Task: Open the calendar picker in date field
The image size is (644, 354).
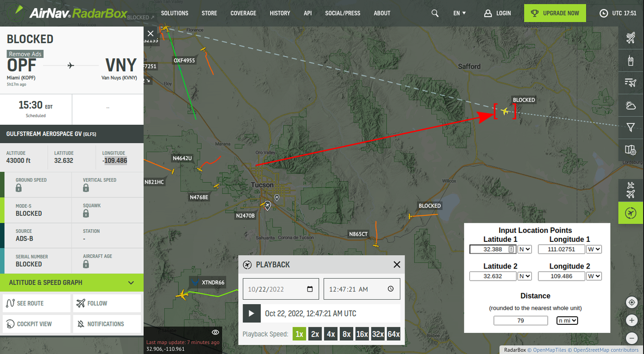Action: [310, 289]
